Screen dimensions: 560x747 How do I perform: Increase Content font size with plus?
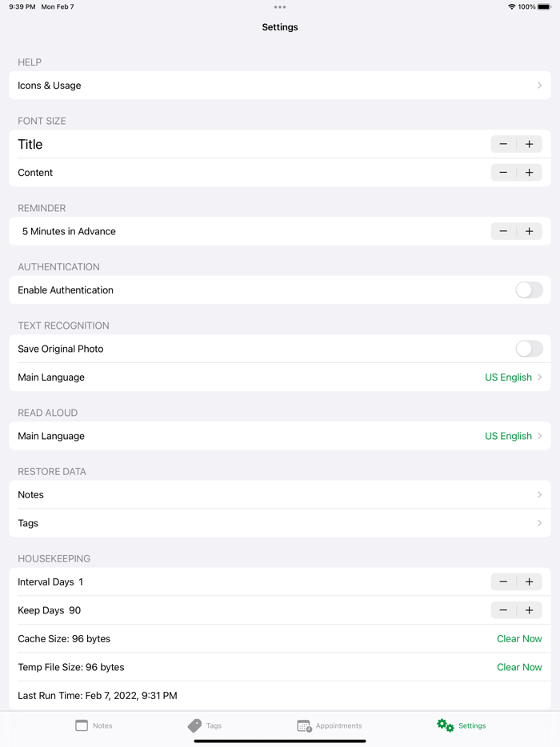coord(530,173)
